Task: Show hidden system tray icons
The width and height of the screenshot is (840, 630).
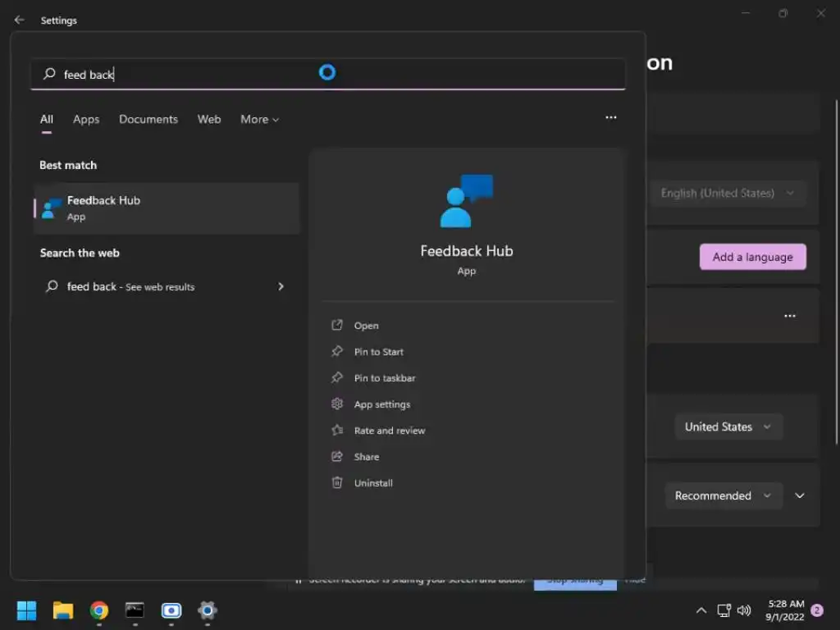Action: [x=701, y=610]
